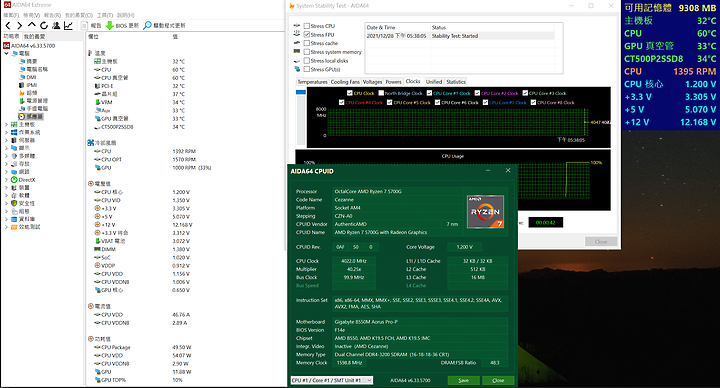Open report page icon in toolbar
Image resolution: width=720 pixels, height=388 pixels.
click(85, 26)
